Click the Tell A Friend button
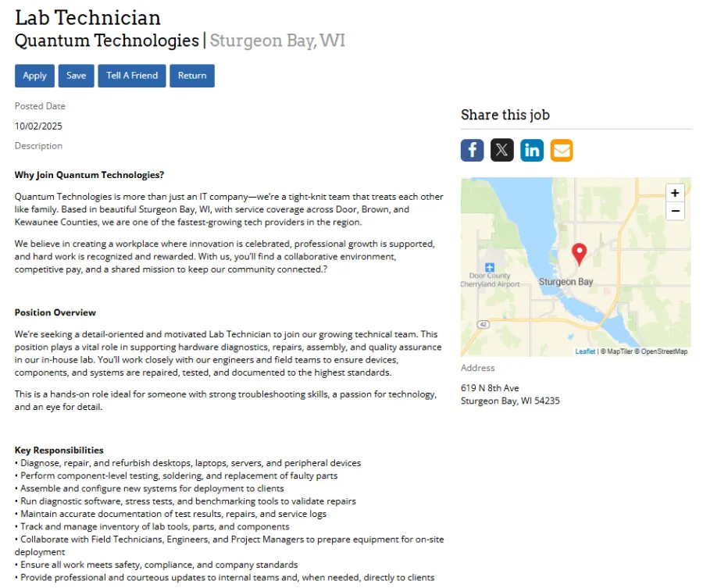Image resolution: width=703 pixels, height=588 pixels. click(131, 75)
